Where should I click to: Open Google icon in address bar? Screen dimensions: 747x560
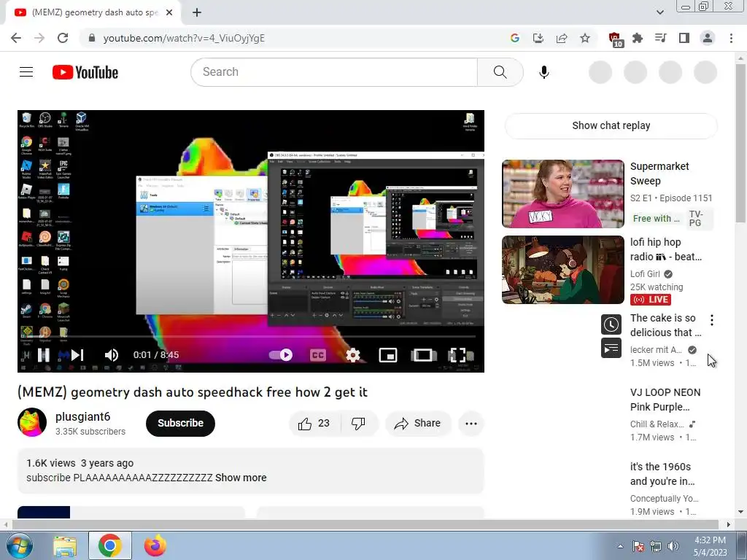(514, 38)
